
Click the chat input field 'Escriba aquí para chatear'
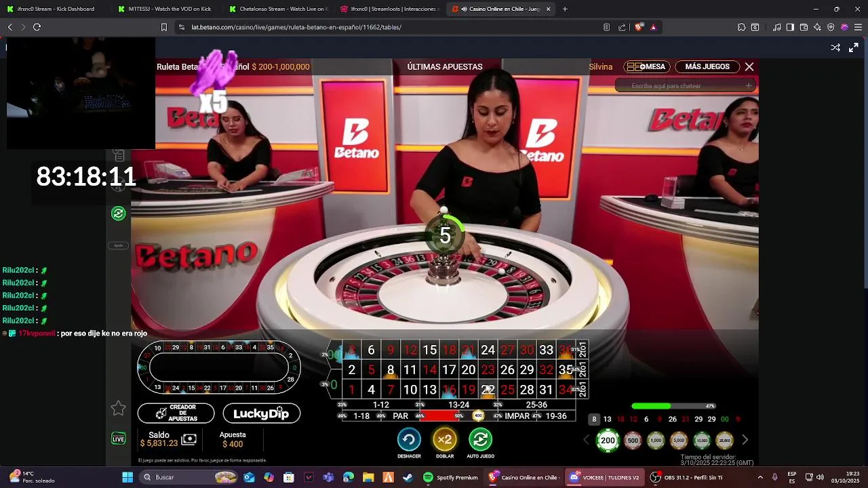[x=686, y=85]
